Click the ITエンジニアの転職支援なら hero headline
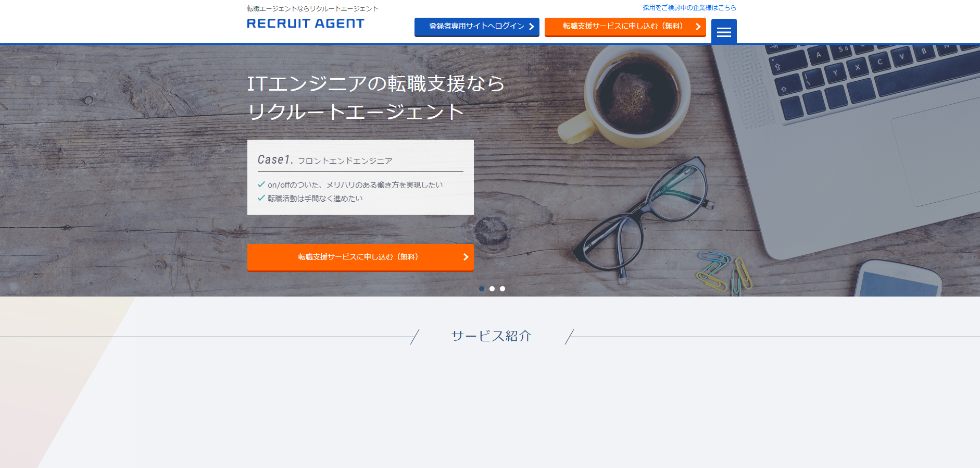Image resolution: width=980 pixels, height=468 pixels. [376, 83]
